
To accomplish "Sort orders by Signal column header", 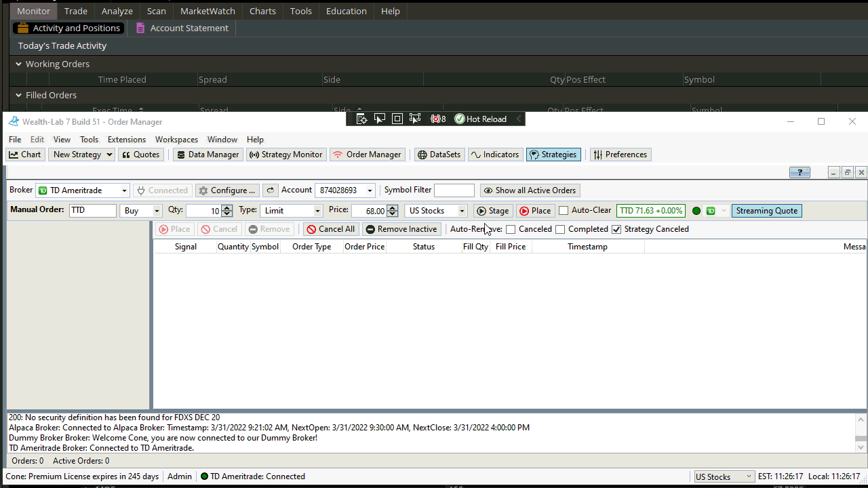I will click(x=186, y=247).
